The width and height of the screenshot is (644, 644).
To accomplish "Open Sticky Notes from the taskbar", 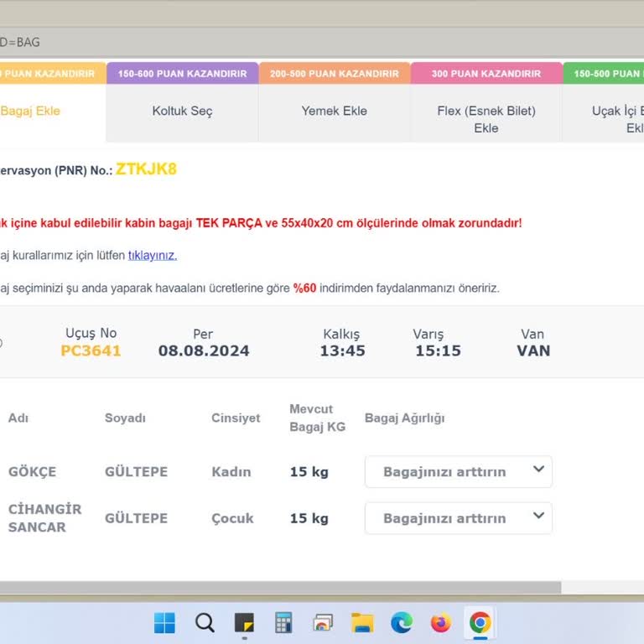I will [x=244, y=622].
